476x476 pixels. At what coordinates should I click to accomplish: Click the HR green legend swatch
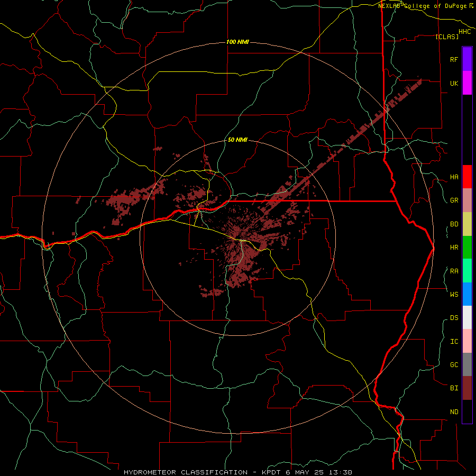pyautogui.click(x=467, y=248)
